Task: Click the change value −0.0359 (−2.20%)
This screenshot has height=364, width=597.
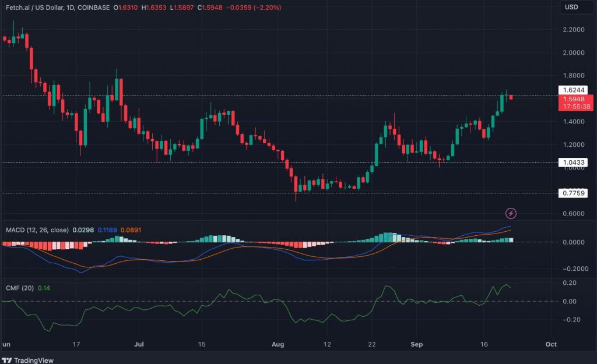Action: tap(254, 8)
